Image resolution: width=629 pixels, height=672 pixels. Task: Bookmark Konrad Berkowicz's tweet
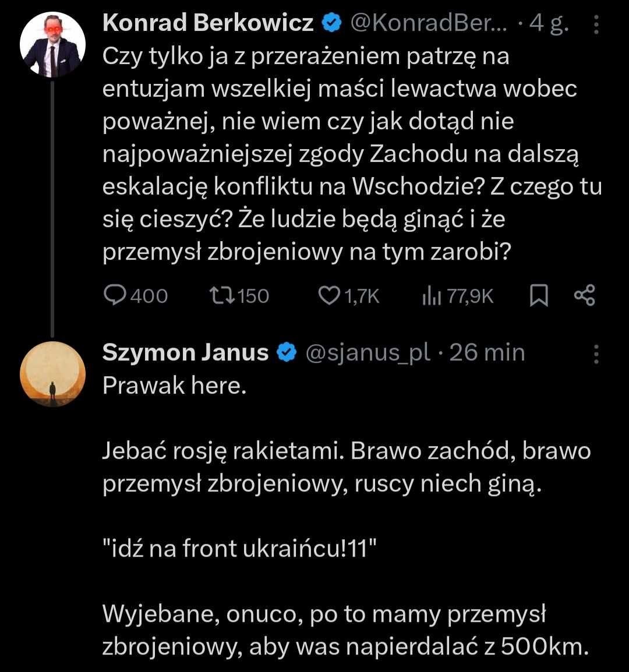(x=539, y=296)
